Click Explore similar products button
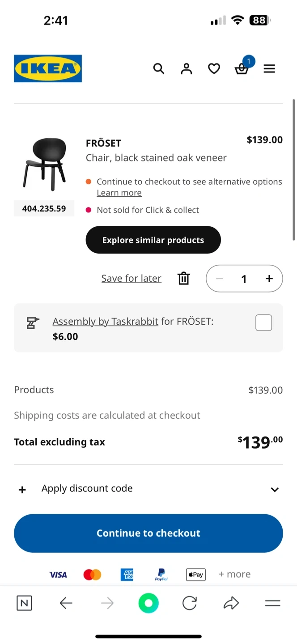The width and height of the screenshot is (297, 644). (153, 240)
